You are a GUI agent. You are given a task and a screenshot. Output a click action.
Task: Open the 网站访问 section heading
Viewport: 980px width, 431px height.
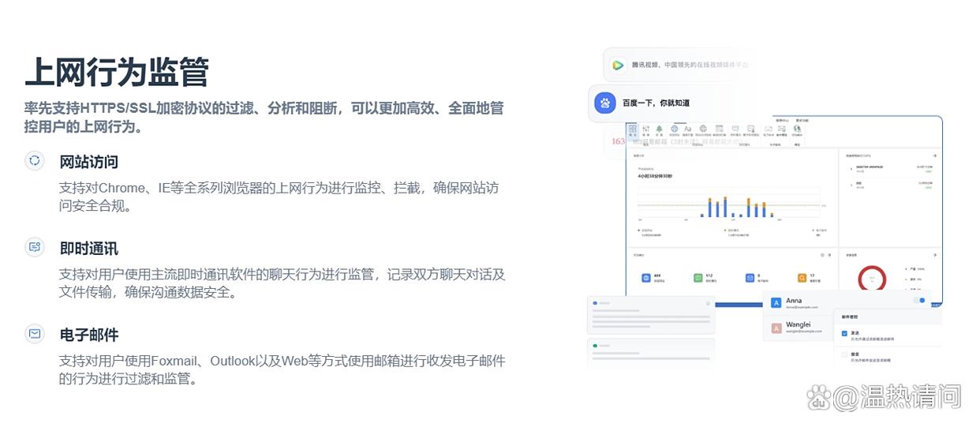point(89,162)
